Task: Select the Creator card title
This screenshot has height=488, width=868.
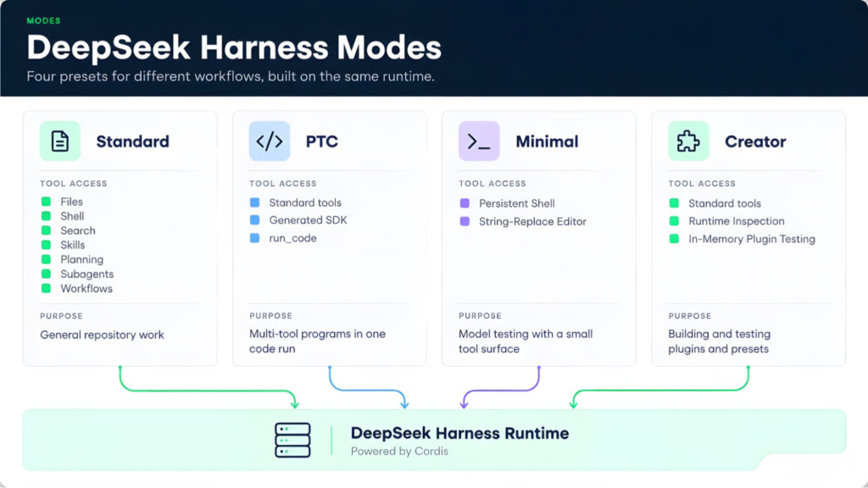Action: pyautogui.click(x=755, y=141)
